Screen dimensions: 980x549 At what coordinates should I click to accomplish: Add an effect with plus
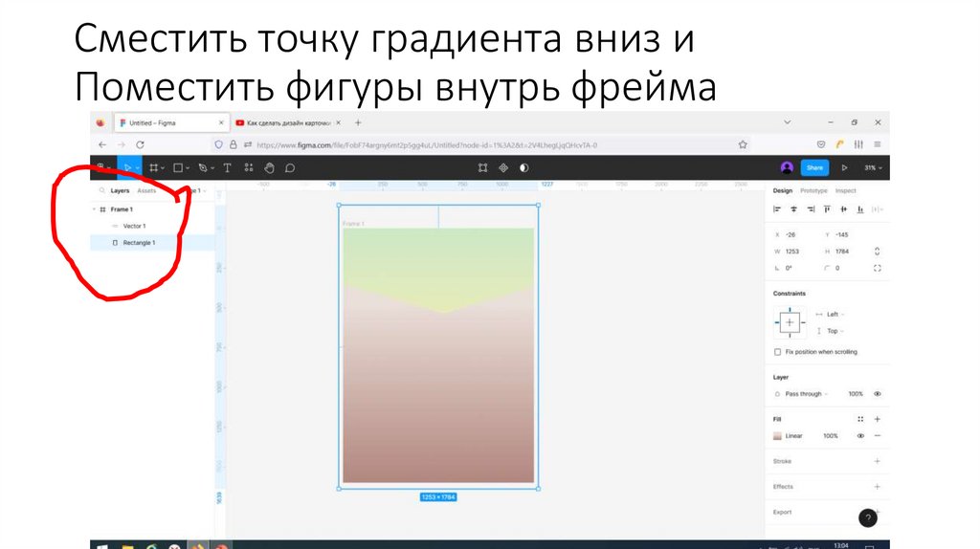click(x=877, y=487)
